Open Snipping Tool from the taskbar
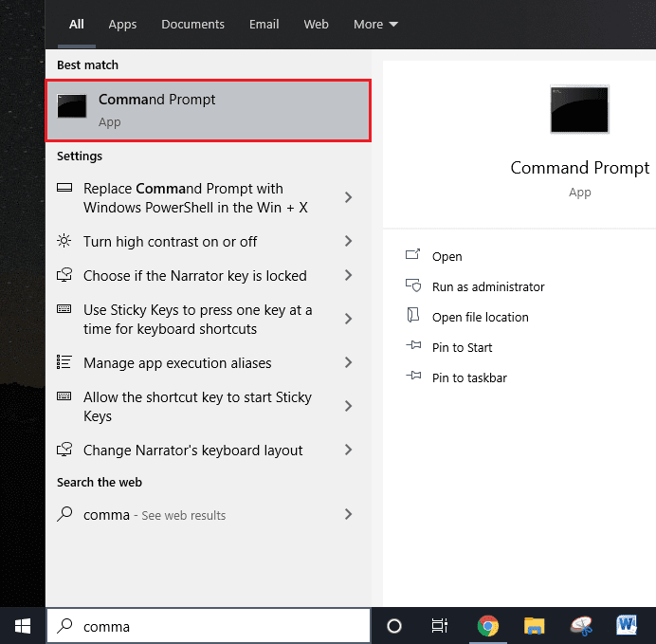 (581, 626)
